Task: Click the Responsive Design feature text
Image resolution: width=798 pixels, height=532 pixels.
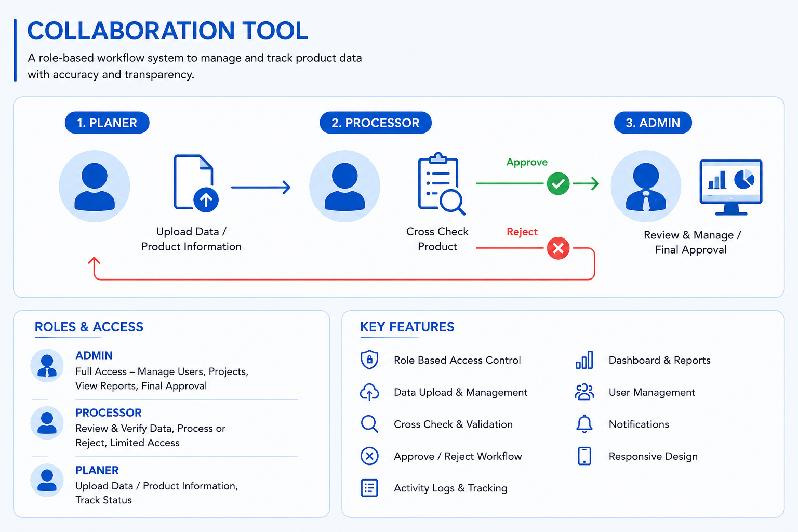Action: pos(653,456)
